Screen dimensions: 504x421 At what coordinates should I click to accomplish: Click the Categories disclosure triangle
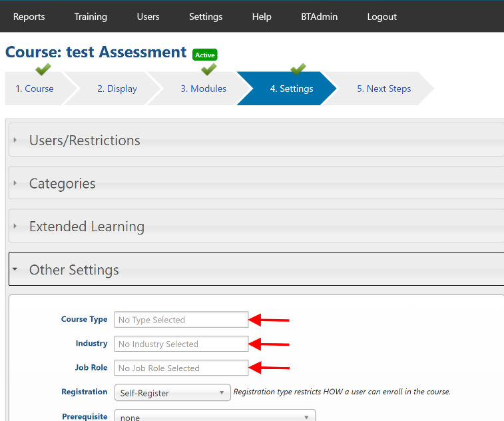pos(15,183)
